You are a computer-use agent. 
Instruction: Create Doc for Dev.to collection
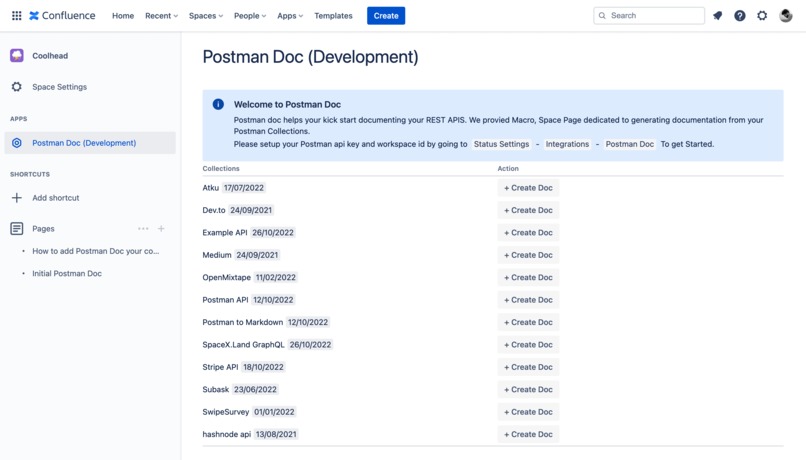coord(528,210)
